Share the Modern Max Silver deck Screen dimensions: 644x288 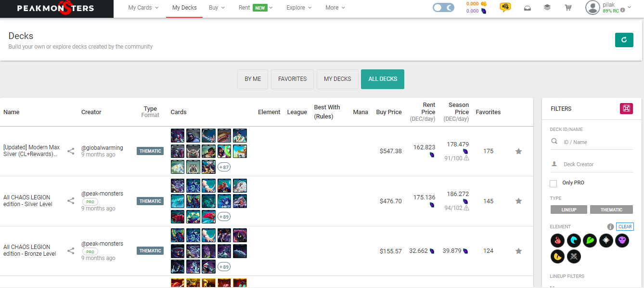coord(71,151)
